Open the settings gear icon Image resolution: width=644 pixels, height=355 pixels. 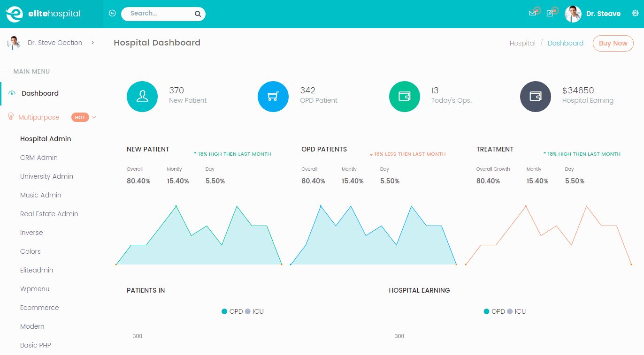point(635,14)
